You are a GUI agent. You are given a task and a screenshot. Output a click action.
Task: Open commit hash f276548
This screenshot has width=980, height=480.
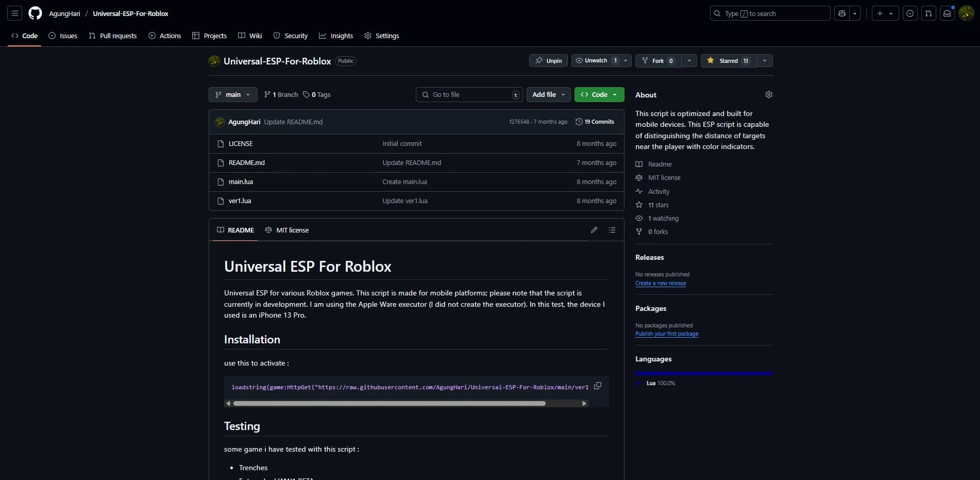[x=519, y=122]
